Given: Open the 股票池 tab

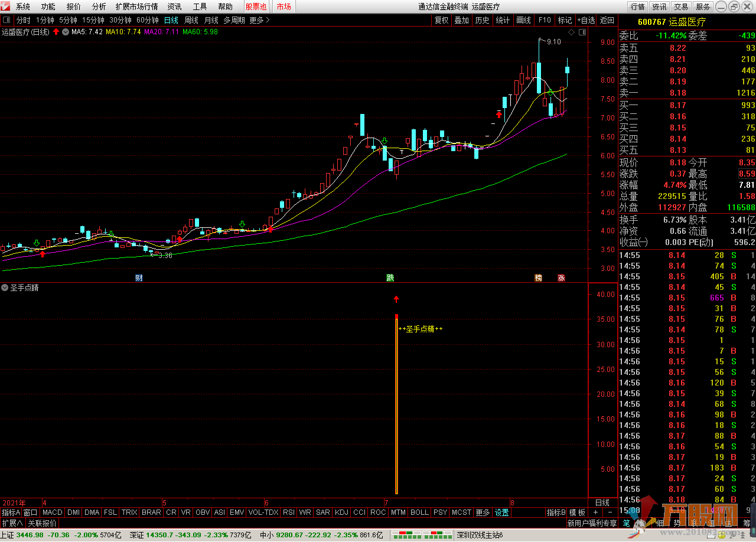Looking at the screenshot, I should (x=256, y=6).
